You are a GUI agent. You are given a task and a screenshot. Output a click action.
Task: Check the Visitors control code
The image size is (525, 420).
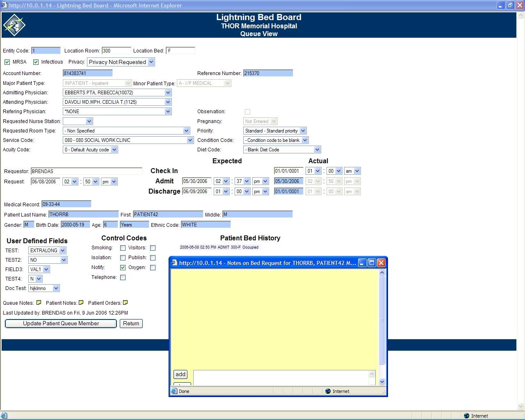(153, 248)
